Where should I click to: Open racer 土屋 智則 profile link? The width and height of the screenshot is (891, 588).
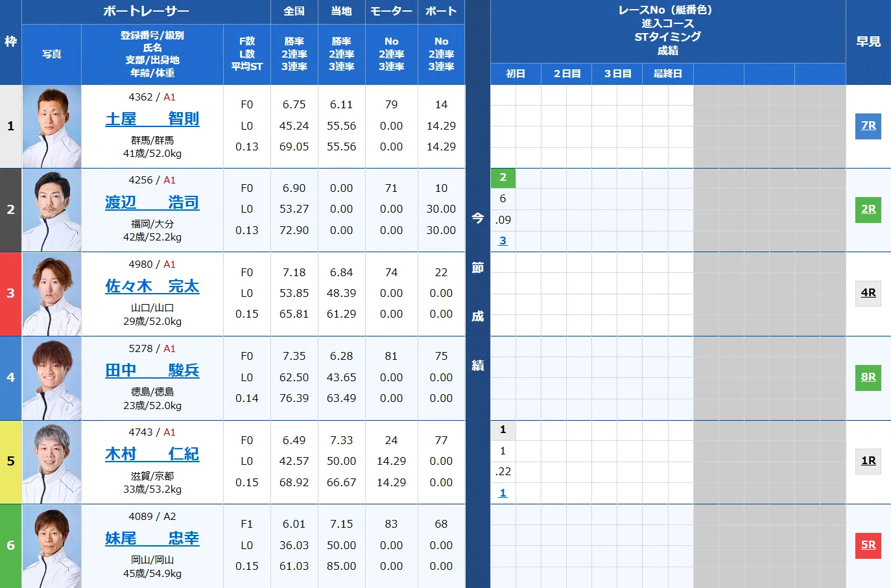pyautogui.click(x=152, y=119)
